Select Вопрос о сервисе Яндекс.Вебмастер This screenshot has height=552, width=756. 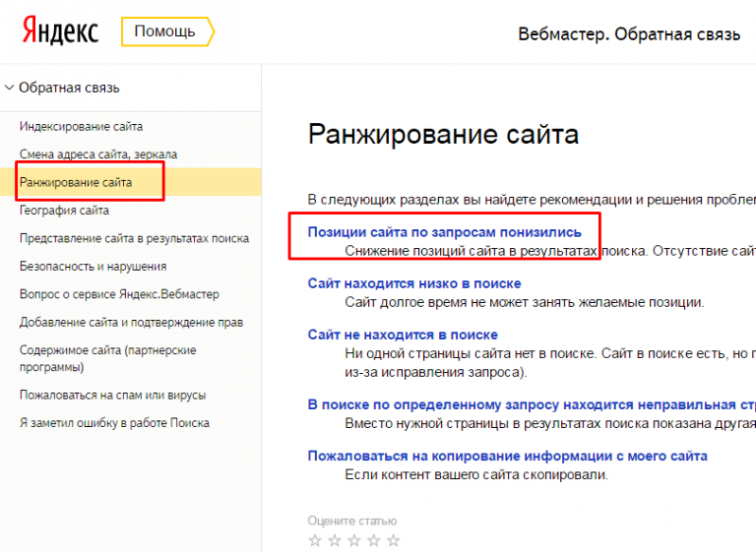[x=119, y=293]
